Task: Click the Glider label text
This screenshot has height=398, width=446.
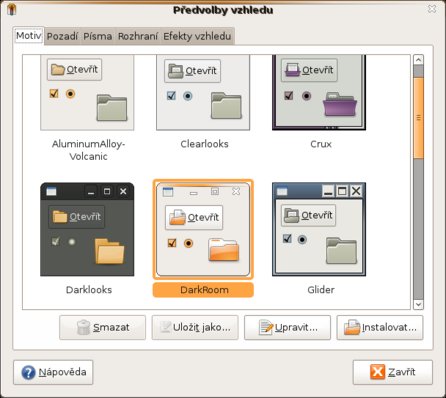Action: point(321,290)
